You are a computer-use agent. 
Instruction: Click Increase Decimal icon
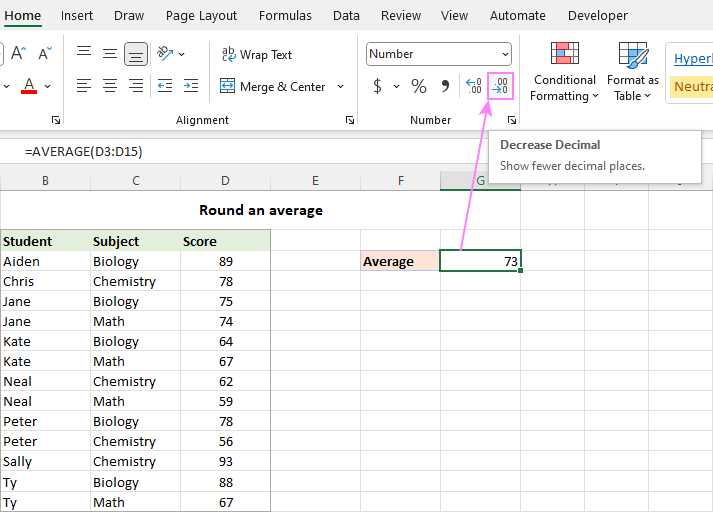474,85
